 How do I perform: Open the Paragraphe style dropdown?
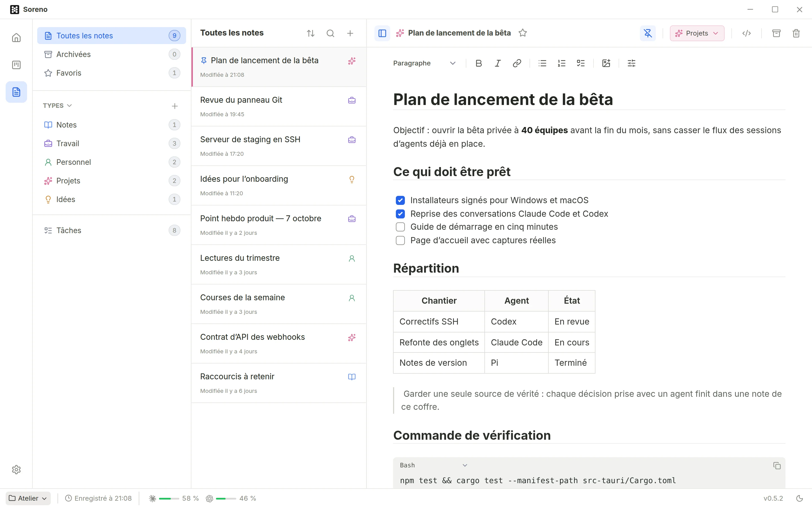tap(424, 63)
